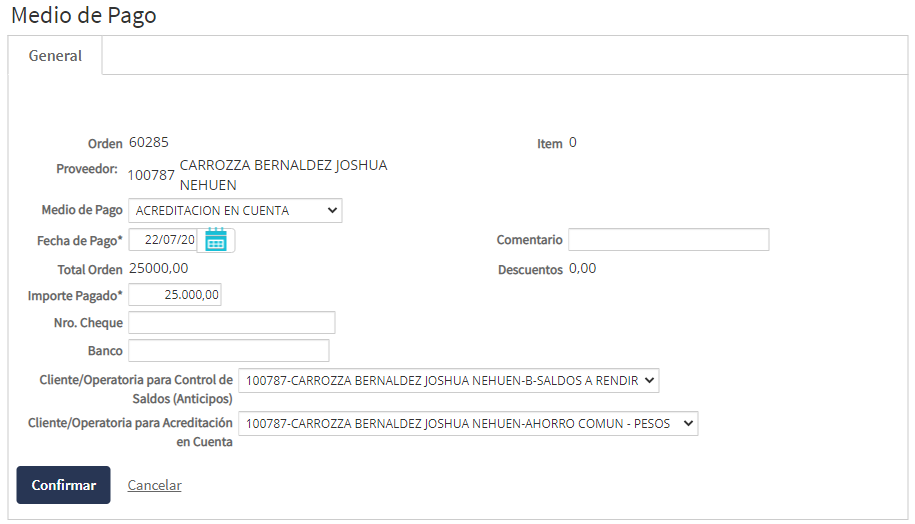Click the Orden number 60285
The height and width of the screenshot is (524, 915).
[x=149, y=142]
